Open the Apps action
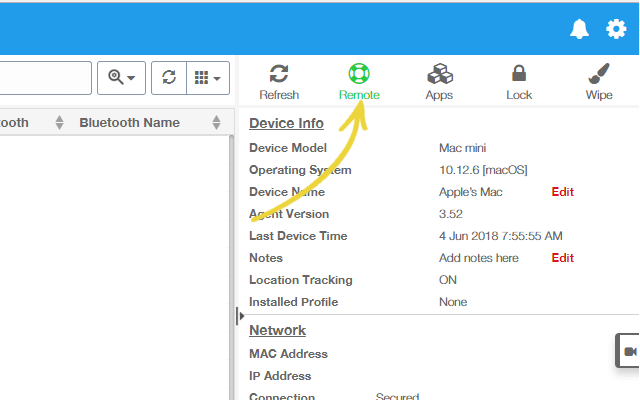Image resolution: width=640 pixels, height=400 pixels. point(439,82)
